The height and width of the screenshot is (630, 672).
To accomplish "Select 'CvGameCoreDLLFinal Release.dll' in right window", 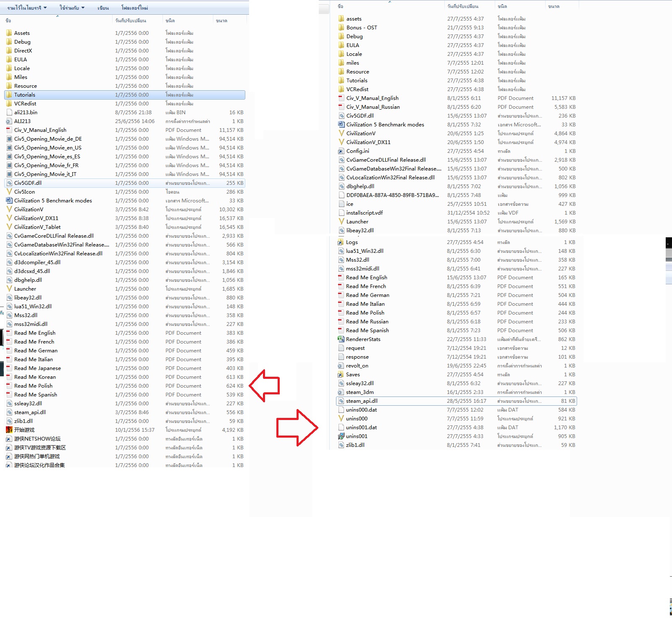I will 386,160.
